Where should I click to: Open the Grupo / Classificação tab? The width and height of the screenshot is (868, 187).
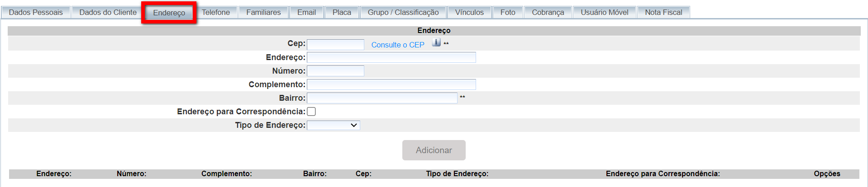[x=403, y=12]
